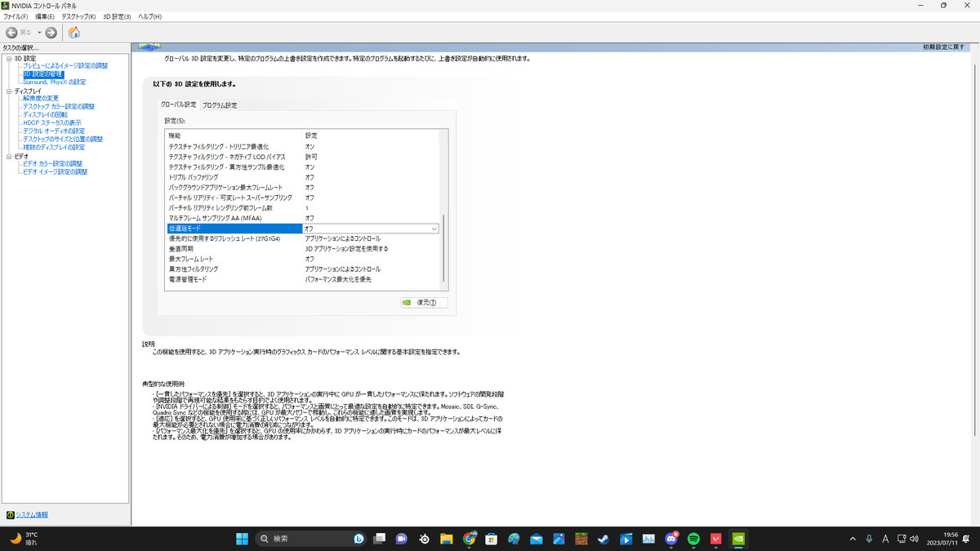Select the 優先的に使用するリフレッシュ レート row
980x551 pixels.
303,238
